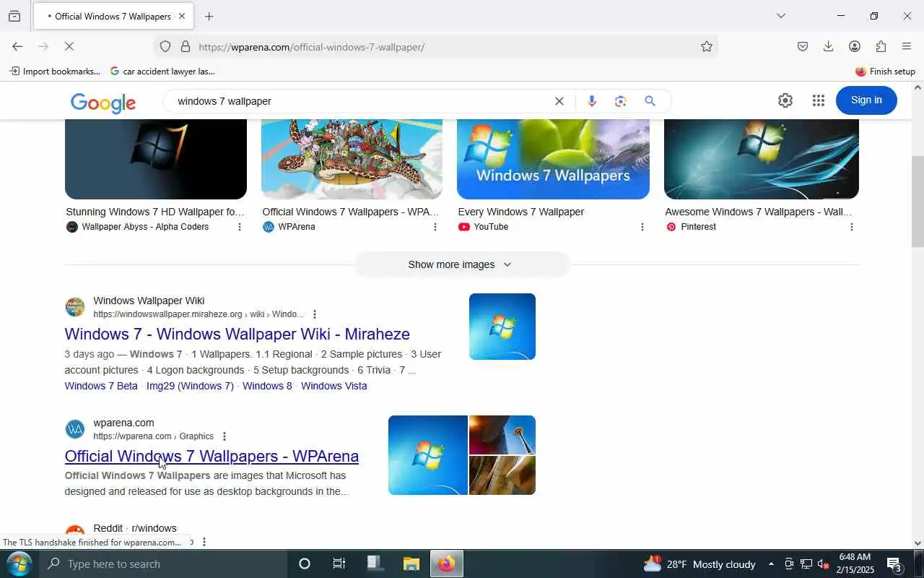Open more options for YouTube image
The image size is (924, 578).
point(642,227)
